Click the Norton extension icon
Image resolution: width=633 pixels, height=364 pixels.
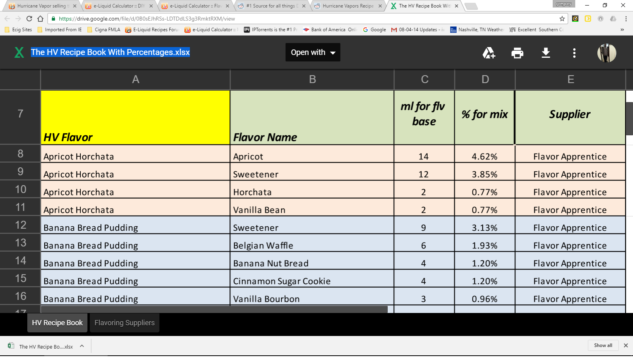pyautogui.click(x=575, y=19)
